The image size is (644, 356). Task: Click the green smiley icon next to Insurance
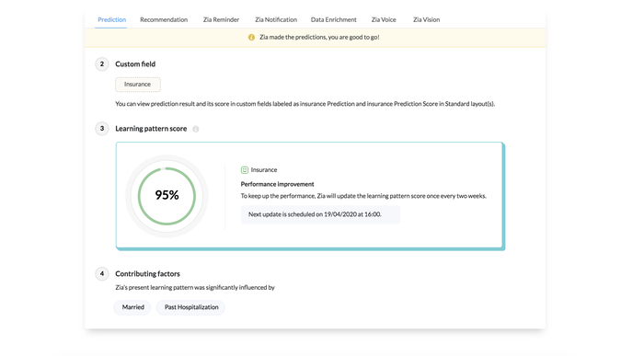click(245, 170)
